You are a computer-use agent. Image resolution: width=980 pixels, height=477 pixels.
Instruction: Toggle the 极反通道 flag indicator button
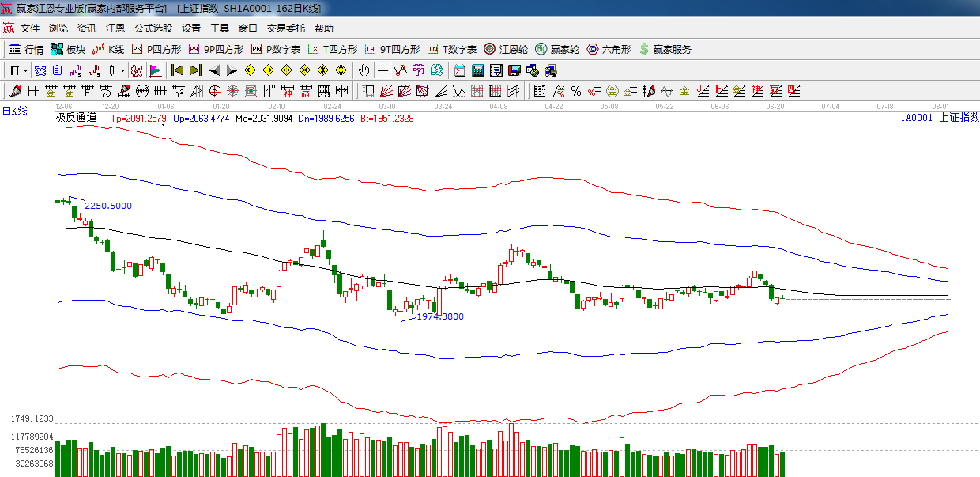click(156, 70)
